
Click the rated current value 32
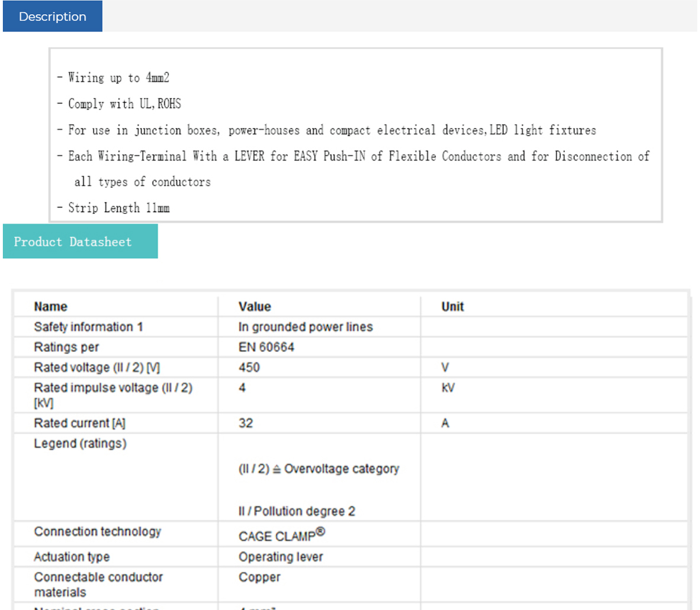(x=246, y=423)
